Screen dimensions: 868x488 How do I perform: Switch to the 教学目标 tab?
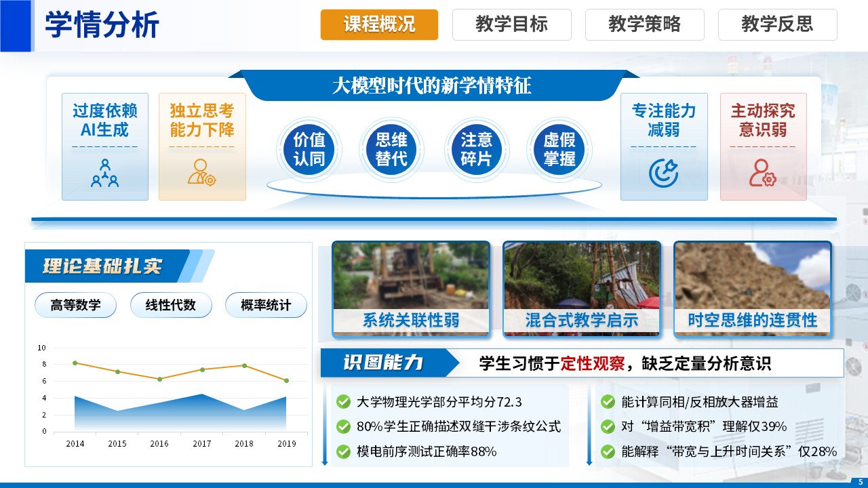pyautogui.click(x=511, y=25)
